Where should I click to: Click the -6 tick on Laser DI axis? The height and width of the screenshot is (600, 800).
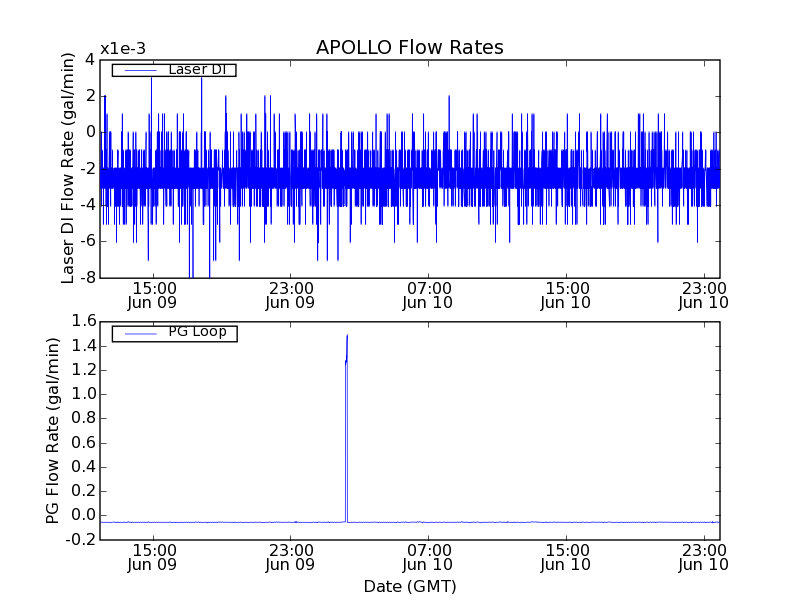click(88, 241)
